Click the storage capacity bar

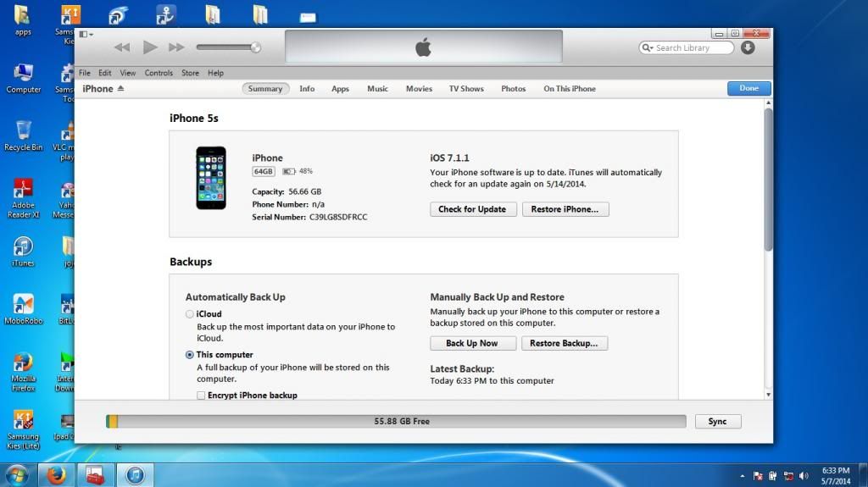click(x=396, y=421)
